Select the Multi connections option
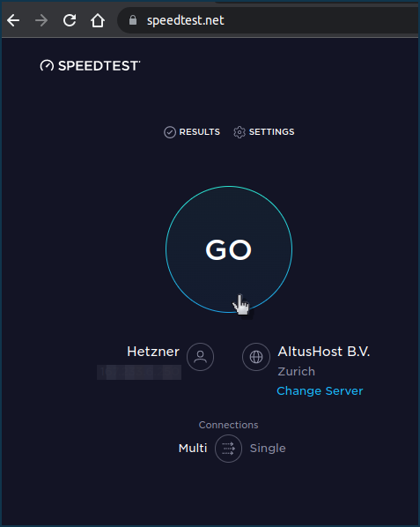Viewport: 420px width, 527px height. click(193, 448)
